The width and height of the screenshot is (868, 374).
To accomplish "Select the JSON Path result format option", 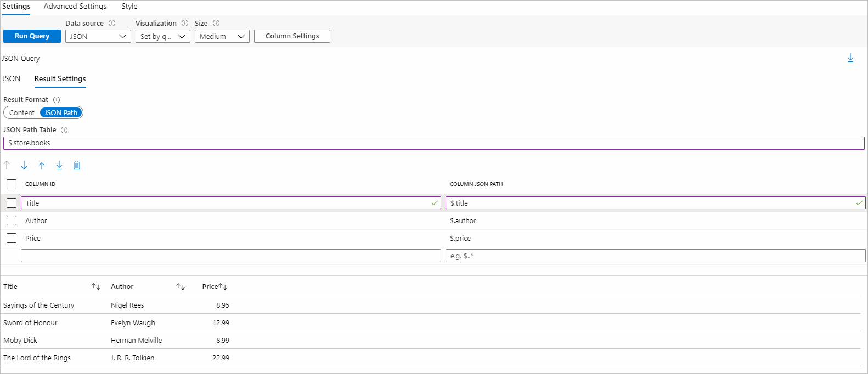I will pos(61,112).
